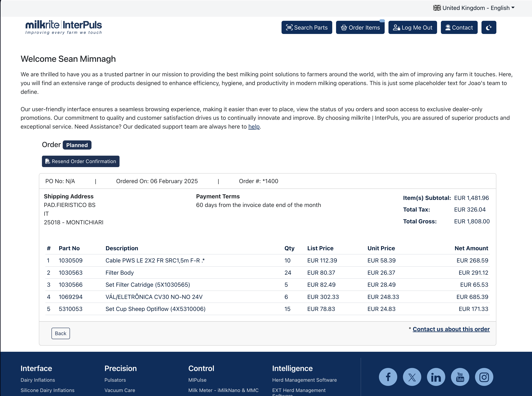Click the help link in welcome text
The height and width of the screenshot is (396, 532).
click(x=254, y=127)
